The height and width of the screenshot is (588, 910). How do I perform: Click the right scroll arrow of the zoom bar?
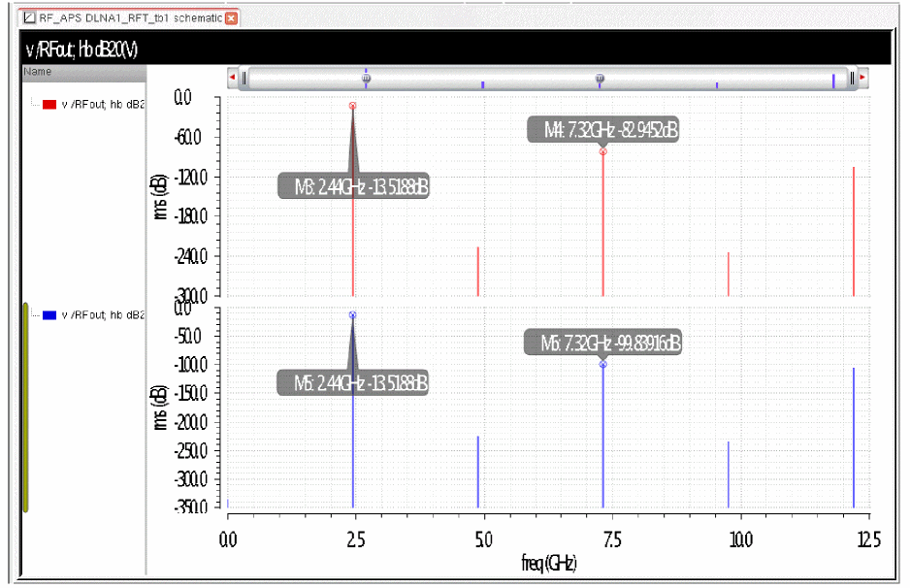pyautogui.click(x=861, y=78)
